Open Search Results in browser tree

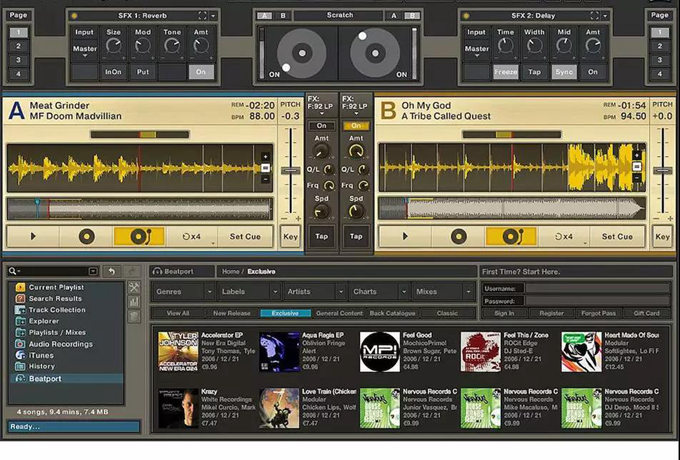coord(55,299)
